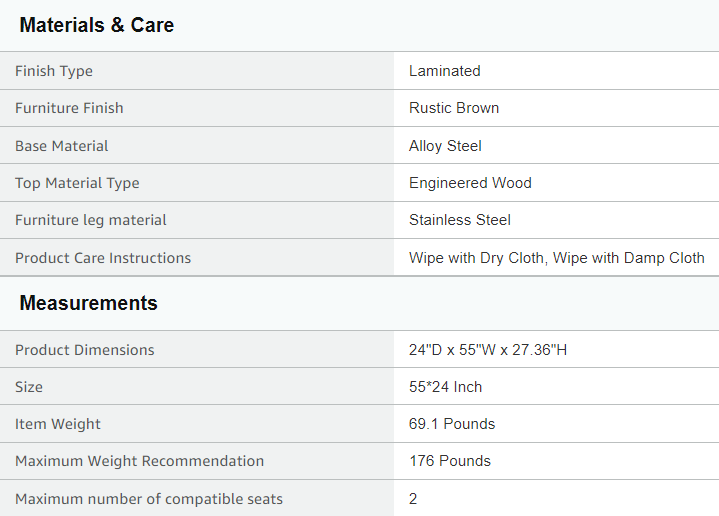Select the Base Material label
This screenshot has width=719, height=516.
tap(62, 146)
